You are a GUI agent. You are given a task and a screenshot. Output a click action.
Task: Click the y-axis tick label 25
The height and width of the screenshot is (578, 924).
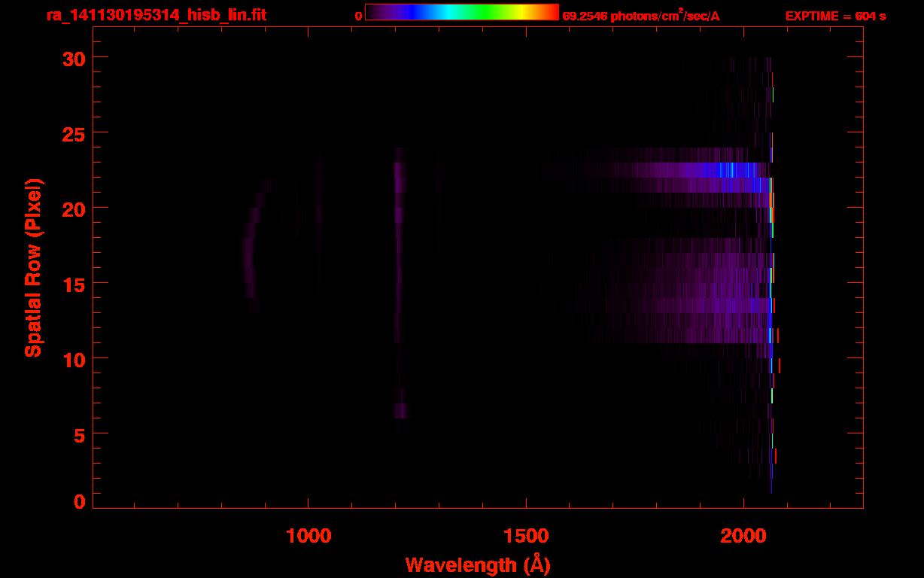click(73, 133)
